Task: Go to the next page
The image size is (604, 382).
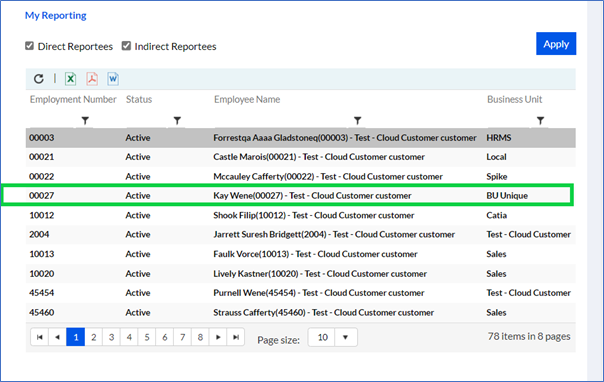Action: [218, 337]
